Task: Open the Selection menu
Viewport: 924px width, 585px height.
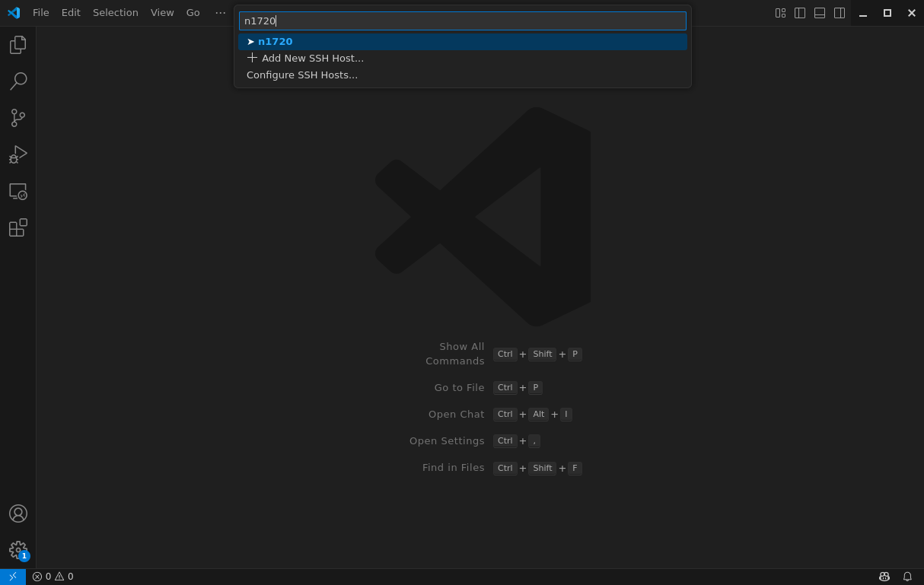Action: pyautogui.click(x=116, y=13)
